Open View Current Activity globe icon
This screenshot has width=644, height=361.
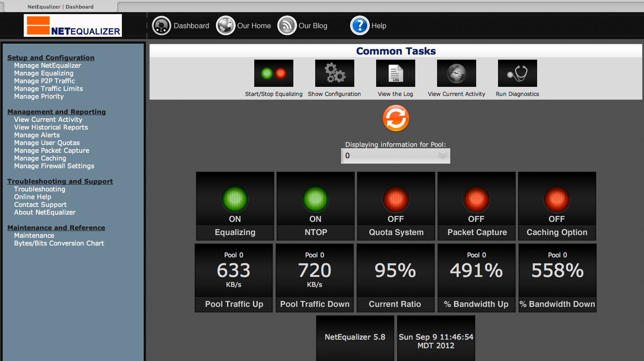(x=456, y=73)
